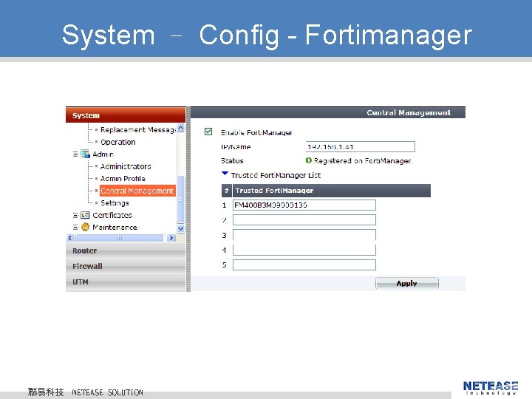
Task: Click horizontal scrollbar left arrow
Action: [70, 238]
